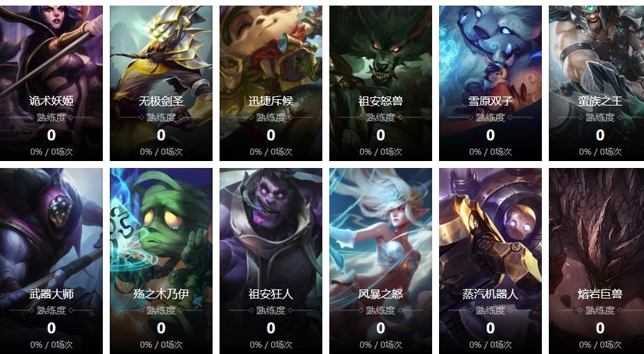Click mastery score 0 on 迅捷斥候
The height and width of the screenshot is (354, 644).
pos(271,135)
